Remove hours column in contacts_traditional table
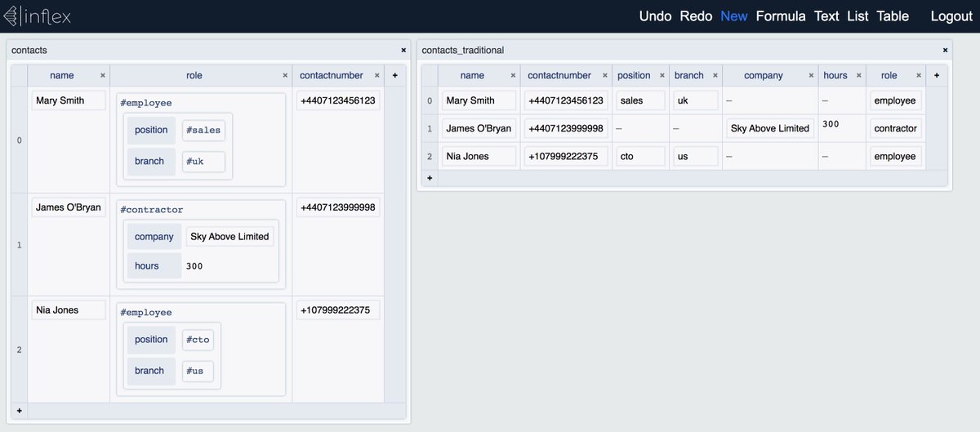This screenshot has width=980, height=432. coord(859,75)
